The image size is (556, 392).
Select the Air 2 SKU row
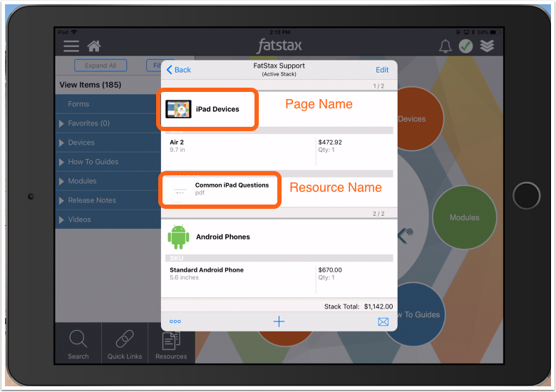click(279, 152)
